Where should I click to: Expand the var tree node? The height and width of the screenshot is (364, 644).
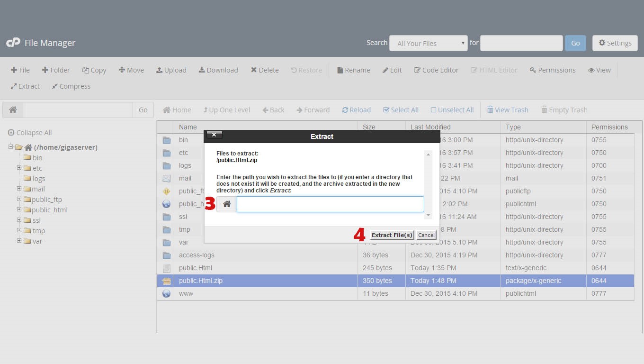pos(19,241)
